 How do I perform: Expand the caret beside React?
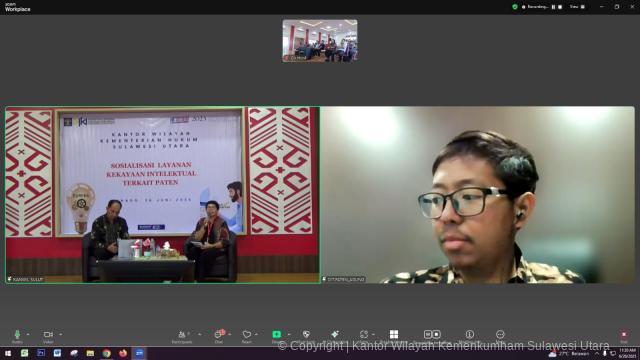pyautogui.click(x=256, y=335)
